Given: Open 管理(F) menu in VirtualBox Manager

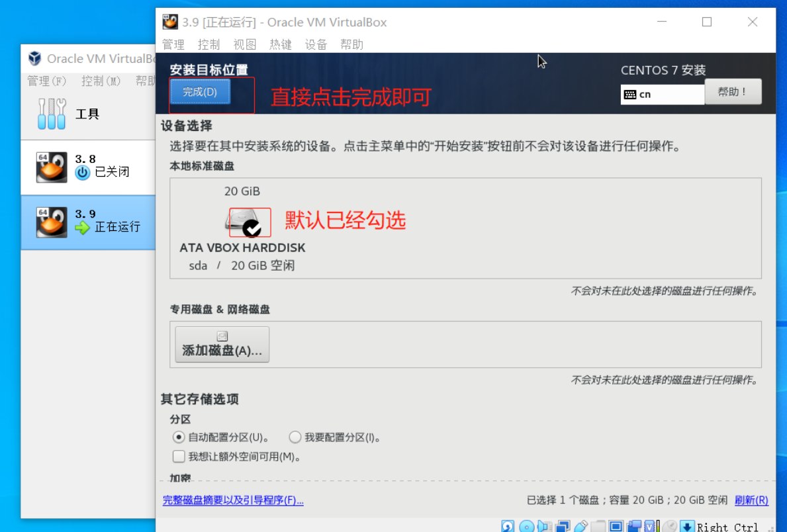Looking at the screenshot, I should coord(47,81).
